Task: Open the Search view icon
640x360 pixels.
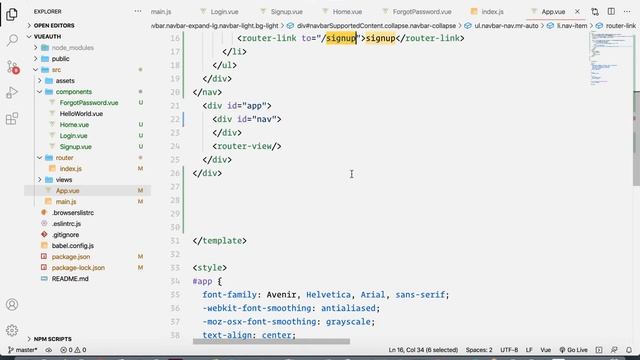Action: [12, 40]
